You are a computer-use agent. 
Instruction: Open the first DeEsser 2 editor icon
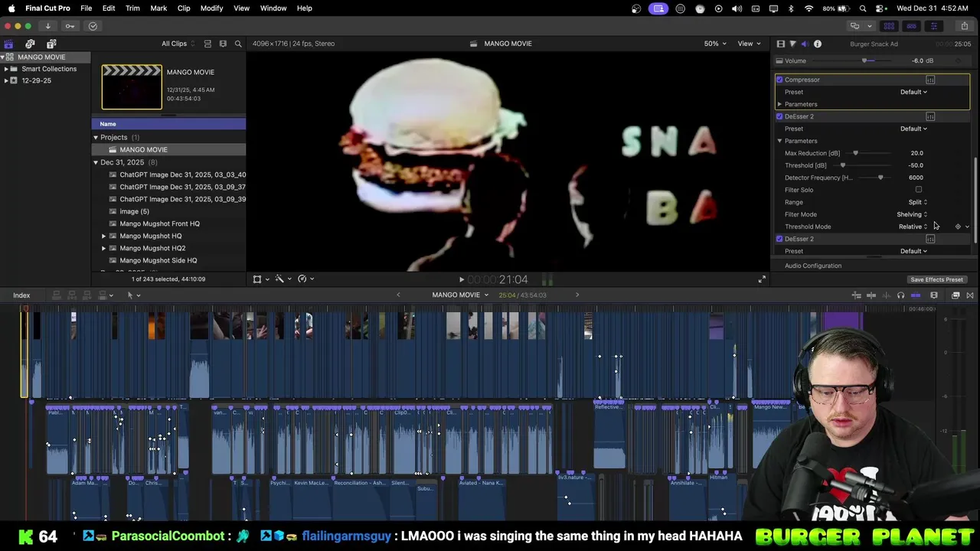tap(930, 116)
